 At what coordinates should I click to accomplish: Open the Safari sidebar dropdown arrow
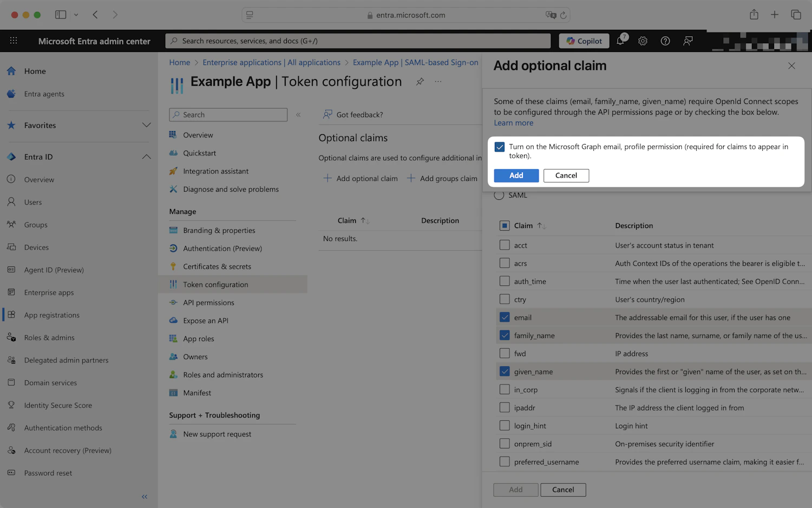[x=76, y=15]
